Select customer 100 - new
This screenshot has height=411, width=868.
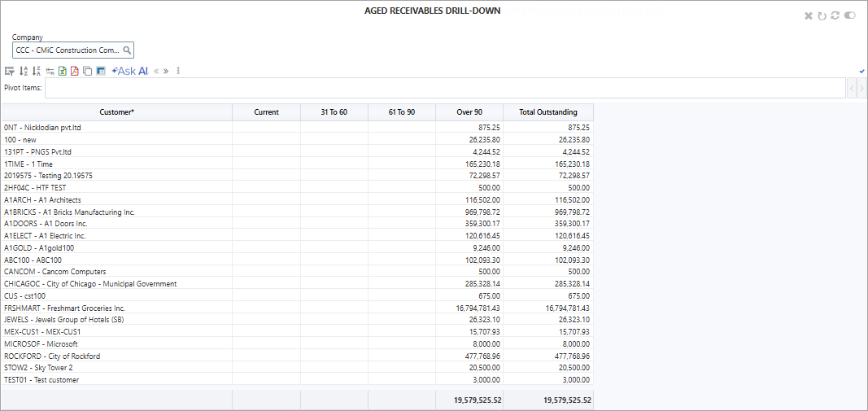tap(20, 140)
